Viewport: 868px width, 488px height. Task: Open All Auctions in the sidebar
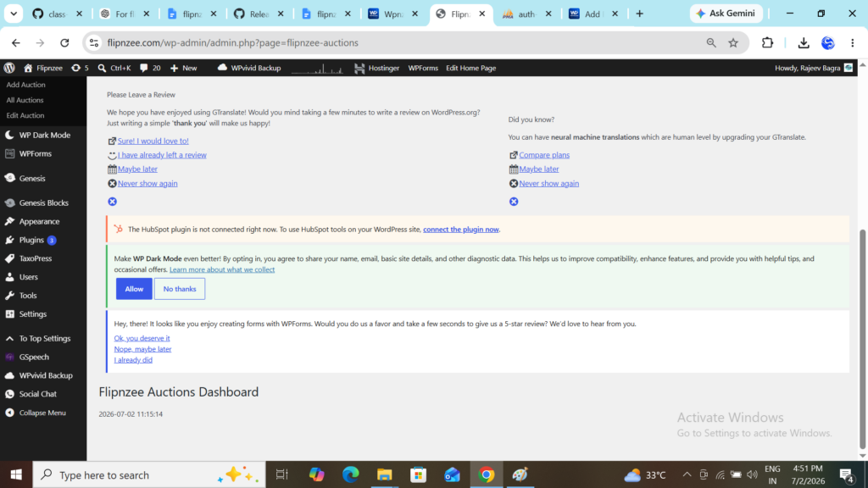25,100
